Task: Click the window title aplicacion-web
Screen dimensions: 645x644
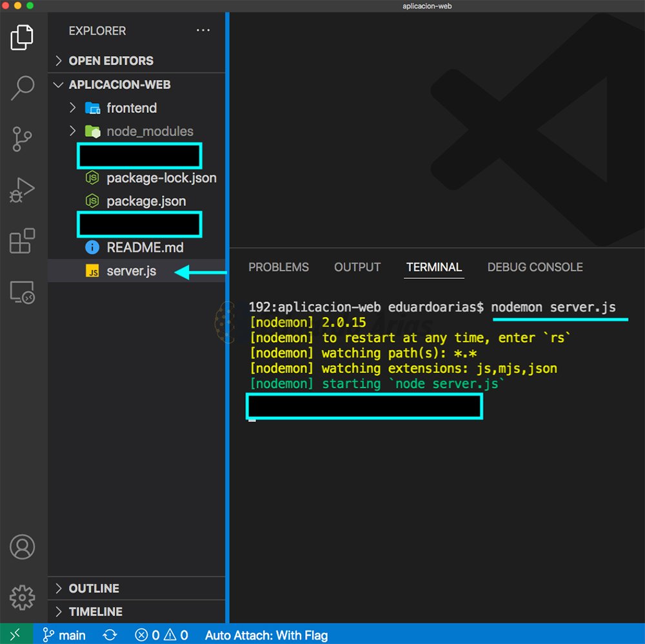Action: point(427,6)
